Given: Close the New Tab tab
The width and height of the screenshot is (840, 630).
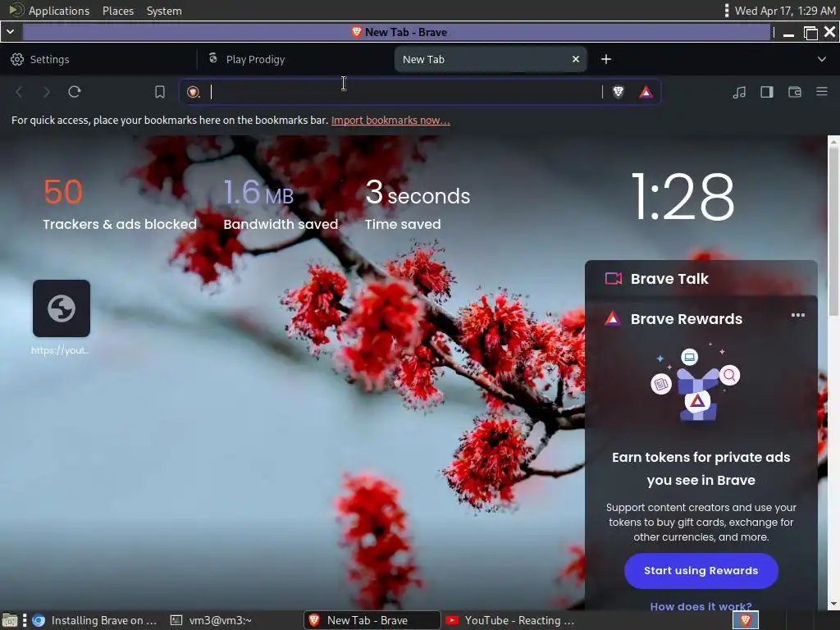Looking at the screenshot, I should tap(576, 59).
